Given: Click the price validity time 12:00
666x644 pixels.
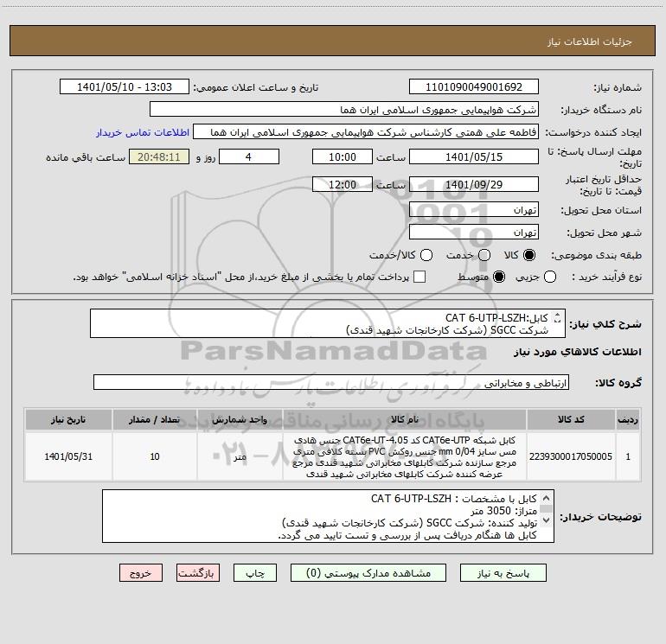Looking at the screenshot, I should point(343,184).
